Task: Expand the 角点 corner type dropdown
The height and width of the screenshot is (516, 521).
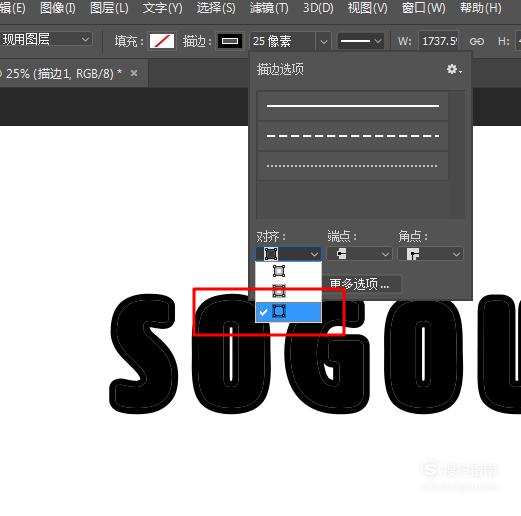Action: tap(430, 254)
